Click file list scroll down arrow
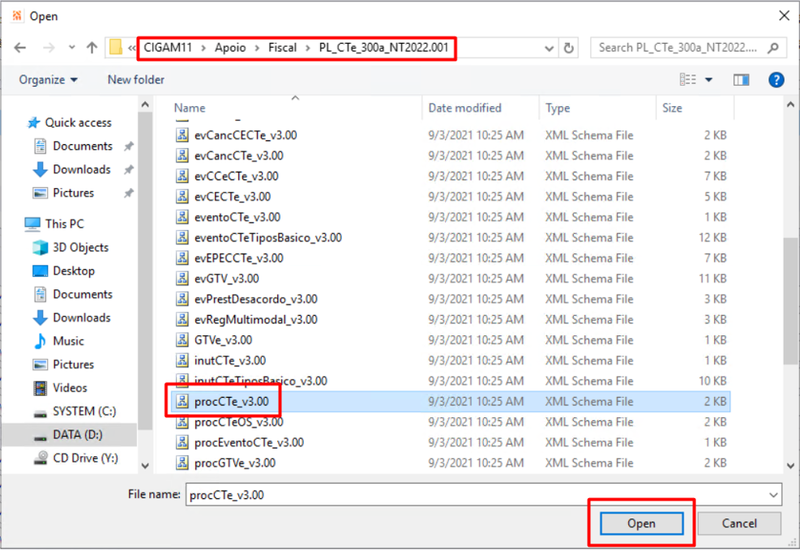The width and height of the screenshot is (800, 550). 790,465
